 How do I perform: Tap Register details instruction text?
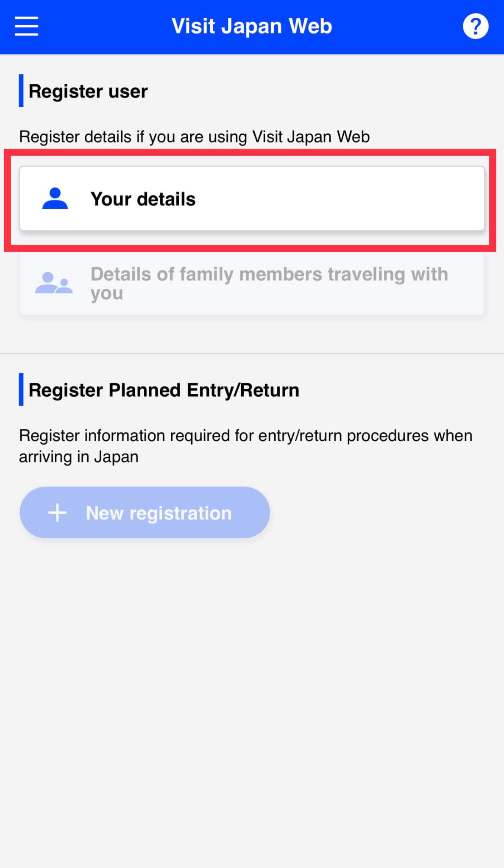[x=194, y=136]
